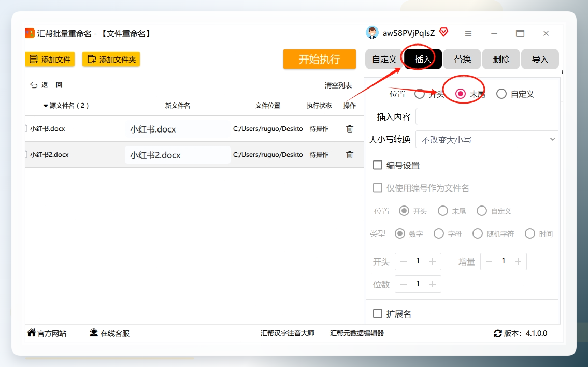Choose 数字 numbering type radio
This screenshot has width=588, height=367.
(x=400, y=233)
